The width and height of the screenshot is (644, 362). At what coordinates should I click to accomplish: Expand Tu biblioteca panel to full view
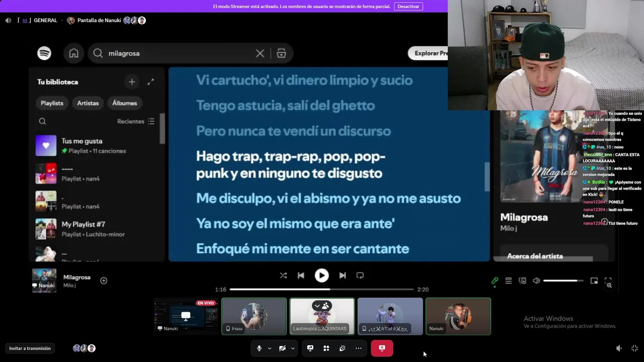(150, 82)
